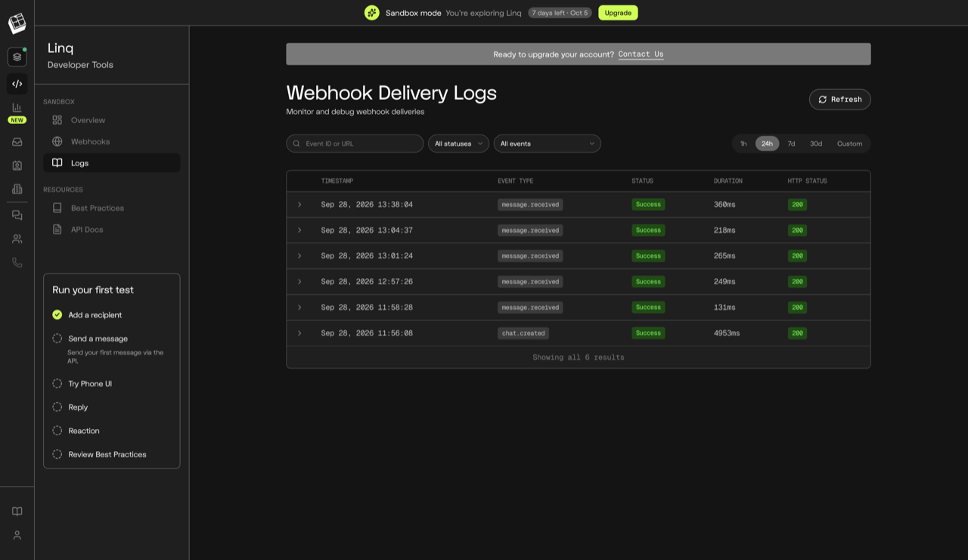Select the 1h time range

[743, 144]
